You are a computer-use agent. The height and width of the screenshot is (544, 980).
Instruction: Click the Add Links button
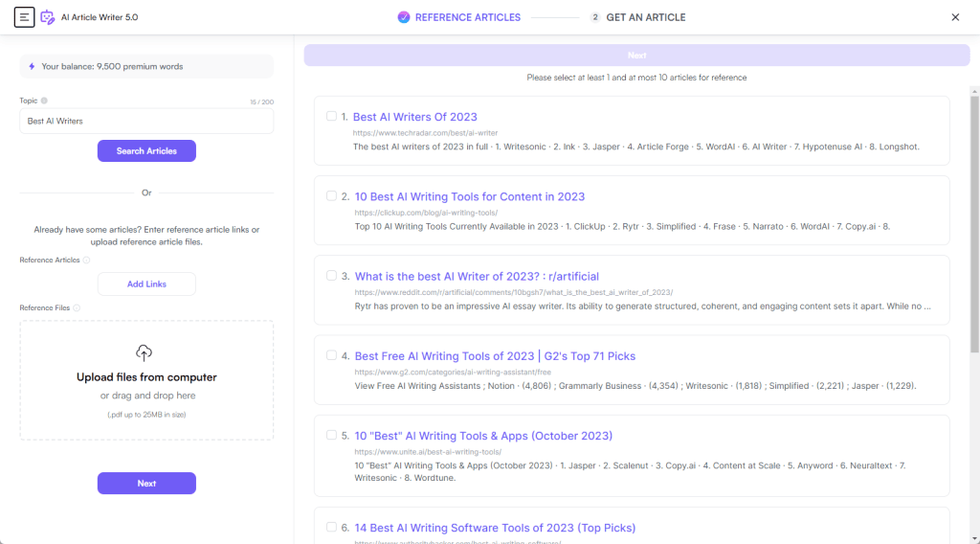tap(146, 283)
